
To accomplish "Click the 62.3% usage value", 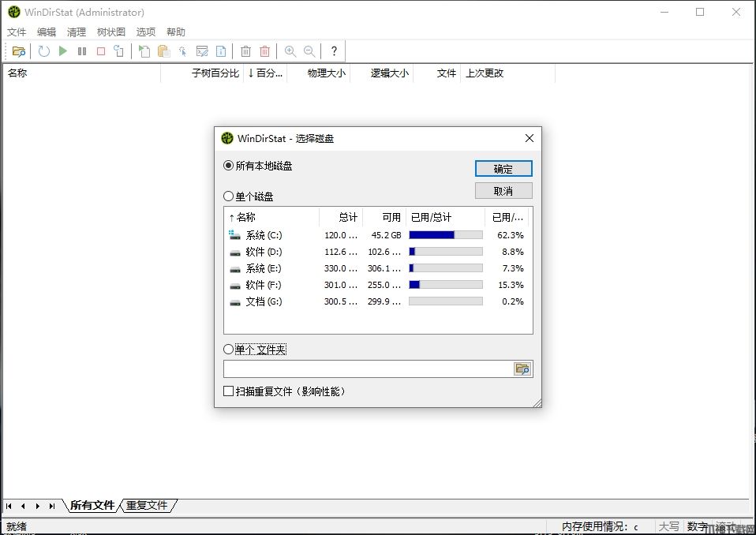I will point(510,235).
